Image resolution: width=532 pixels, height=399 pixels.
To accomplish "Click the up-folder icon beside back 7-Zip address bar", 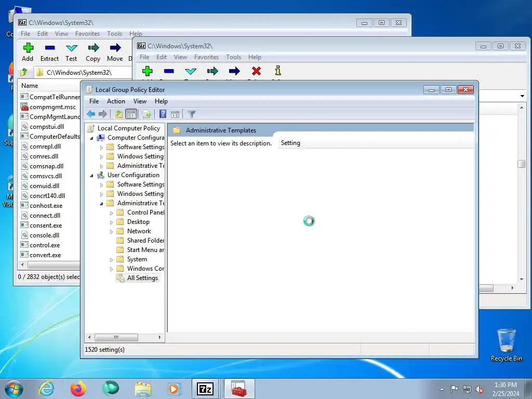I will (24, 72).
